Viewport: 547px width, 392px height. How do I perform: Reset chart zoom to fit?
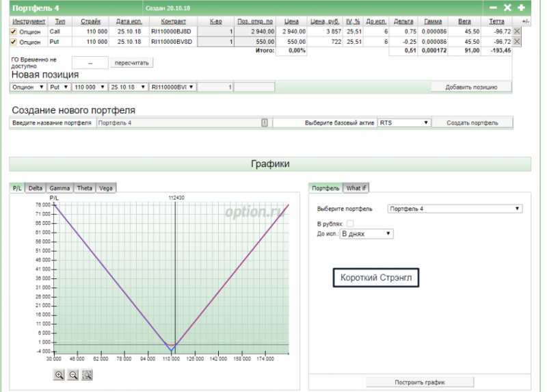tap(87, 375)
